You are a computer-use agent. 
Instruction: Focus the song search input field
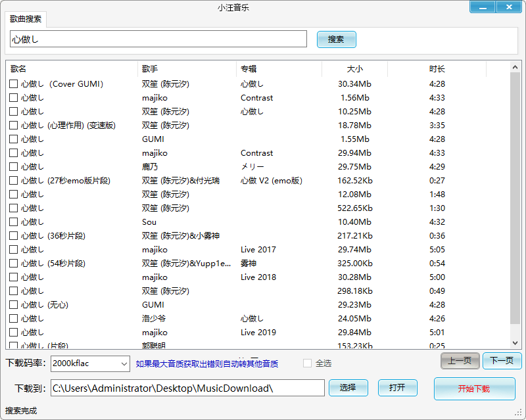(x=158, y=39)
